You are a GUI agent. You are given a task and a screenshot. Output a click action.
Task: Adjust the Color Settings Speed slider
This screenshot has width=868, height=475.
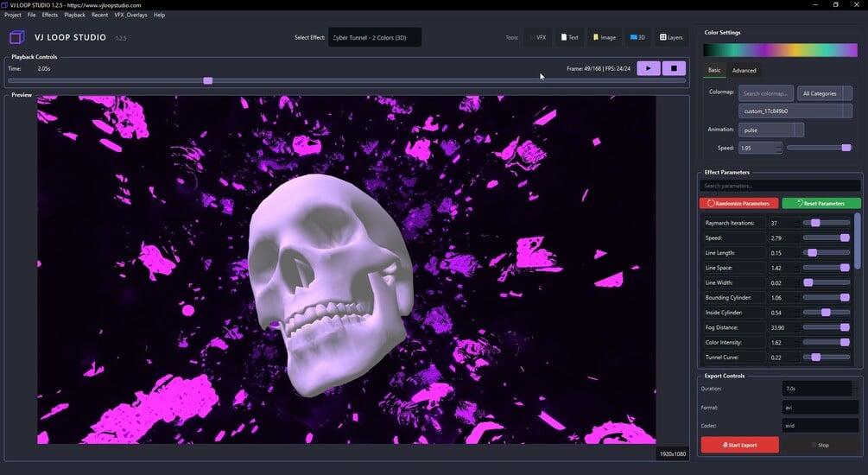(819, 148)
